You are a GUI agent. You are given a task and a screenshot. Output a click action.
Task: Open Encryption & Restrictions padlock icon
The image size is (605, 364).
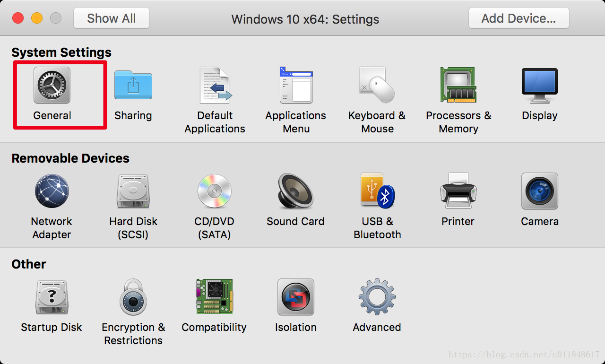[133, 297]
